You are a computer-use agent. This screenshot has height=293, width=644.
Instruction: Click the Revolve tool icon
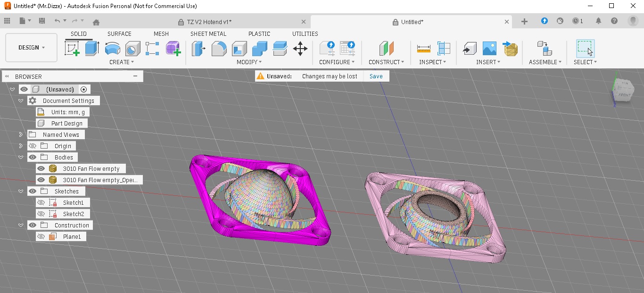[x=112, y=48]
